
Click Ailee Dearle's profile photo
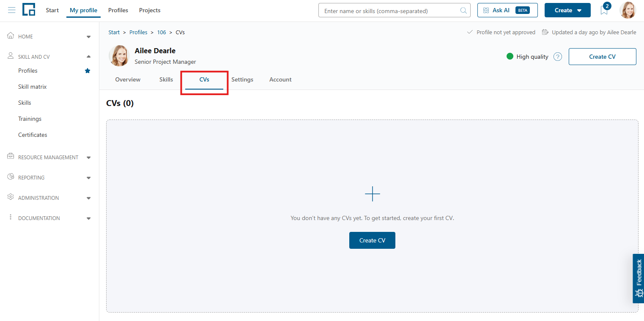coord(119,56)
